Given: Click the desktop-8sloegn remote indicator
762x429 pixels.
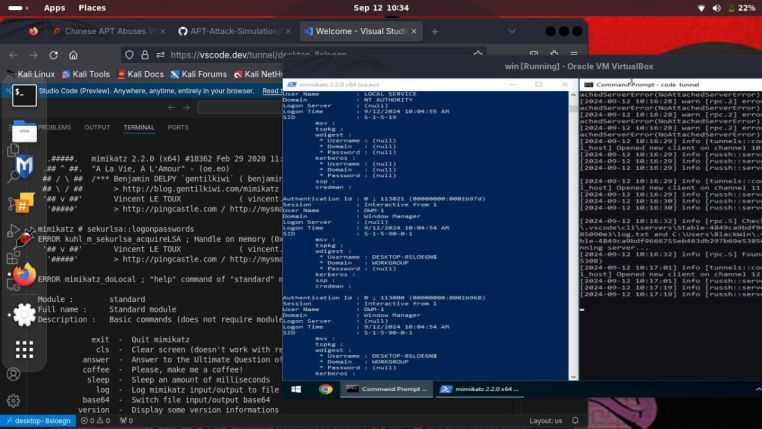Looking at the screenshot, I should pyautogui.click(x=39, y=421).
